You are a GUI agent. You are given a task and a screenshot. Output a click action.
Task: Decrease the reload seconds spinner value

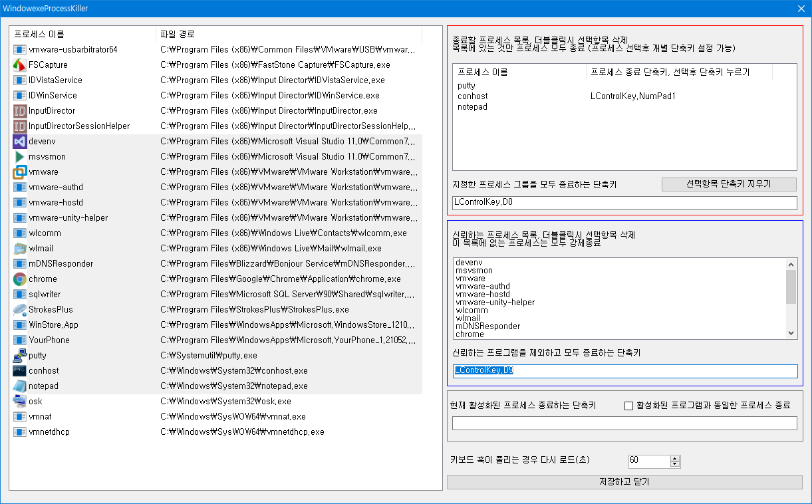coord(675,464)
